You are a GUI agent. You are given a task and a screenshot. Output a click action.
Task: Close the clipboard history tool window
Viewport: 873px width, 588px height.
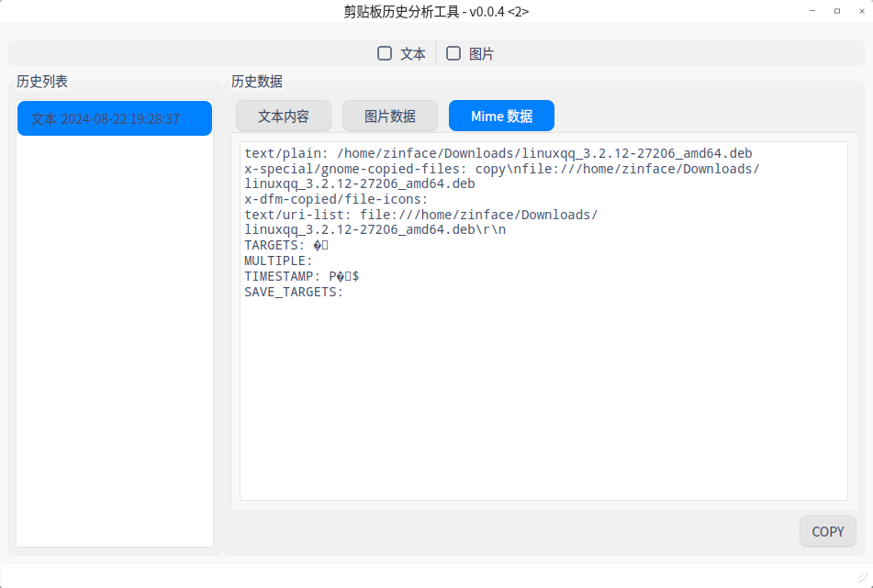[x=859, y=11]
